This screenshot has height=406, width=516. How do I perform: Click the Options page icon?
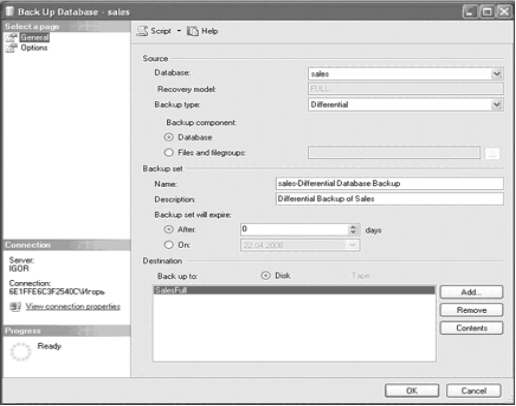pos(12,48)
